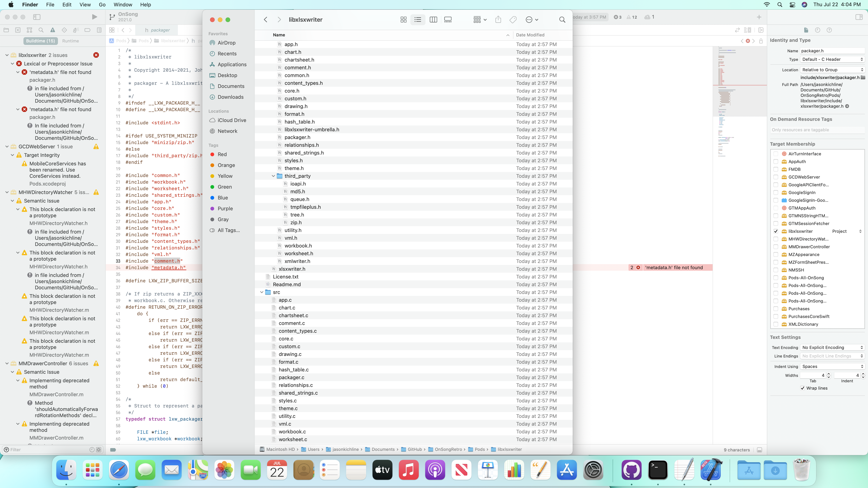Open AirDrop in Finder sidebar

pyautogui.click(x=226, y=43)
